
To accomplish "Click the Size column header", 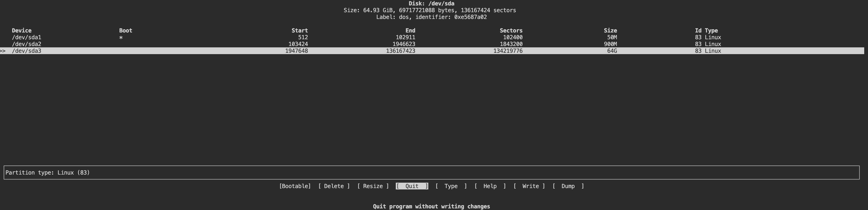I will coord(610,31).
